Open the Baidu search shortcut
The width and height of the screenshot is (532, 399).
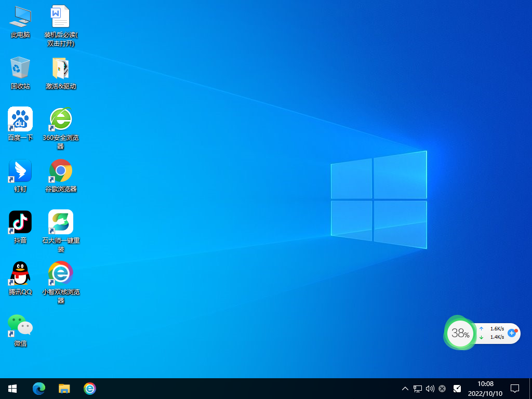(20, 119)
